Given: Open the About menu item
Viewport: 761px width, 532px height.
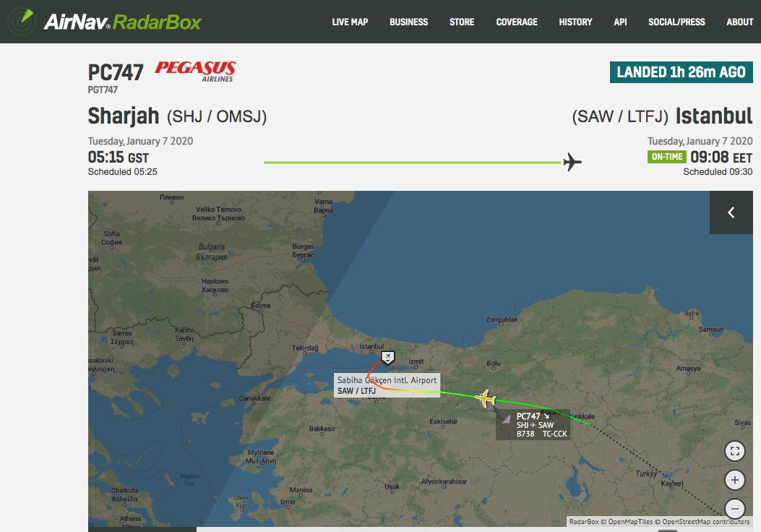Looking at the screenshot, I should click(739, 22).
